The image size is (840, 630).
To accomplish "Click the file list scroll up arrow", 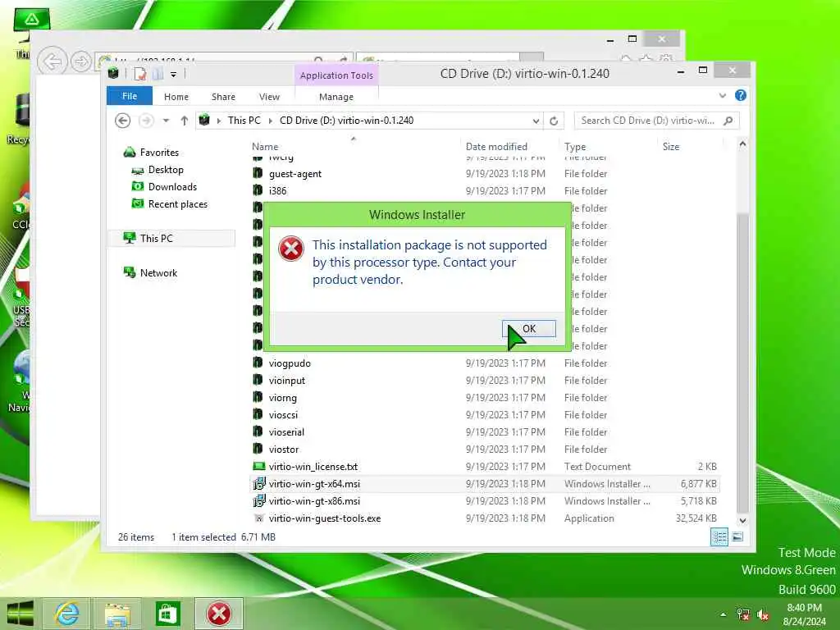I will pos(742,144).
